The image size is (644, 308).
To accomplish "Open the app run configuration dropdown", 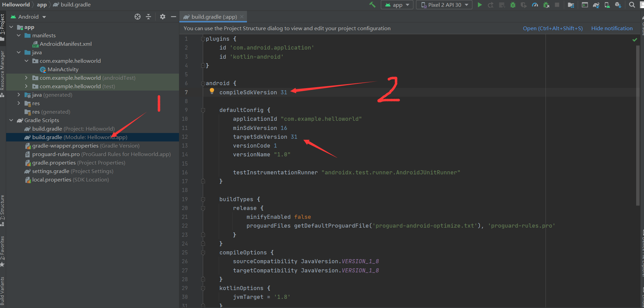I will coord(397,5).
